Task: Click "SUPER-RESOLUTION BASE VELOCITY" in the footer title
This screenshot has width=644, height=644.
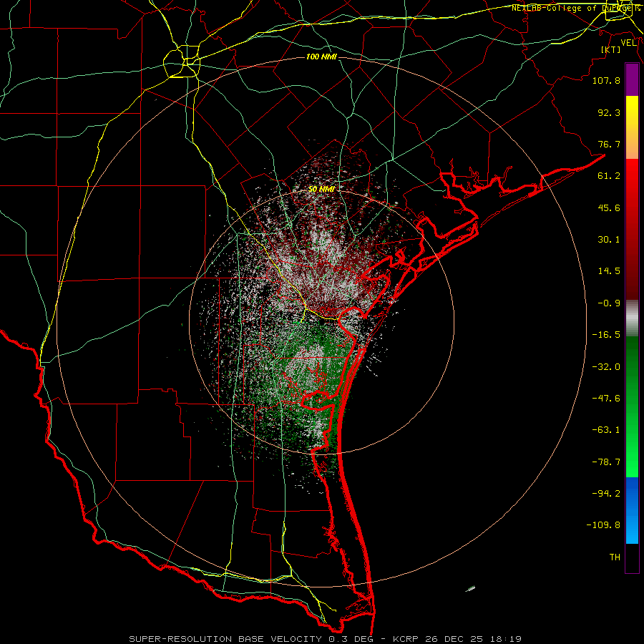Action: tap(225, 639)
